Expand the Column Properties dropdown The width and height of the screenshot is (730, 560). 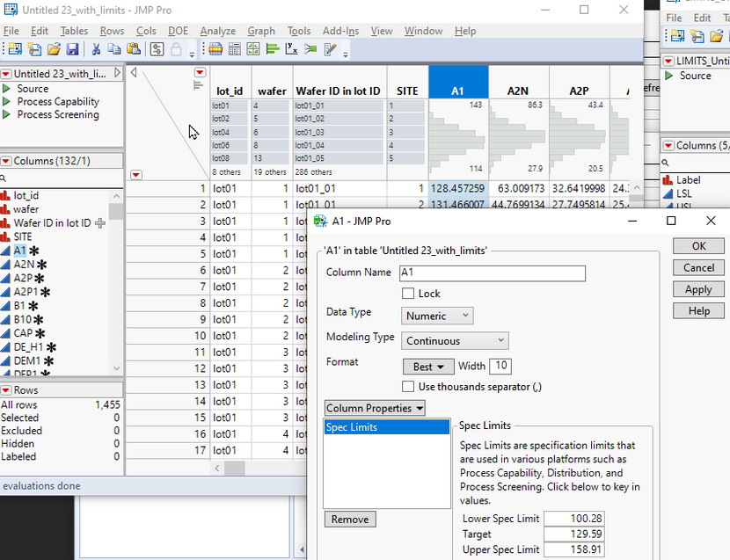[375, 408]
